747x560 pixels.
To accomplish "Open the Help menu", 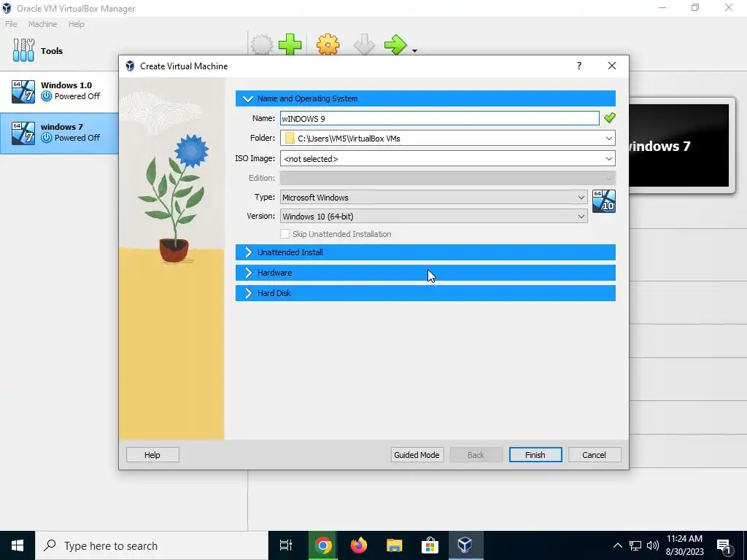I will [x=76, y=24].
